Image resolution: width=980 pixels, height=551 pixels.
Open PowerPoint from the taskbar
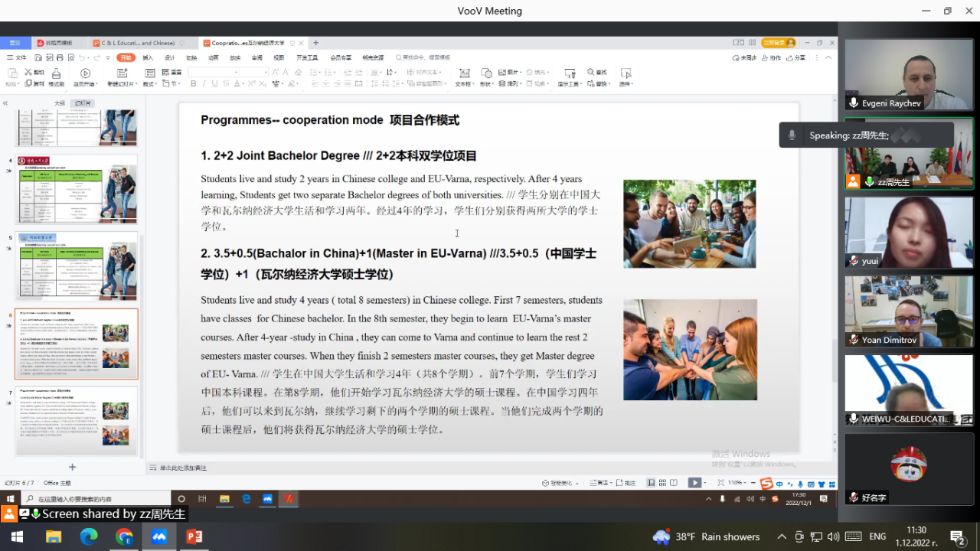pyautogui.click(x=194, y=536)
